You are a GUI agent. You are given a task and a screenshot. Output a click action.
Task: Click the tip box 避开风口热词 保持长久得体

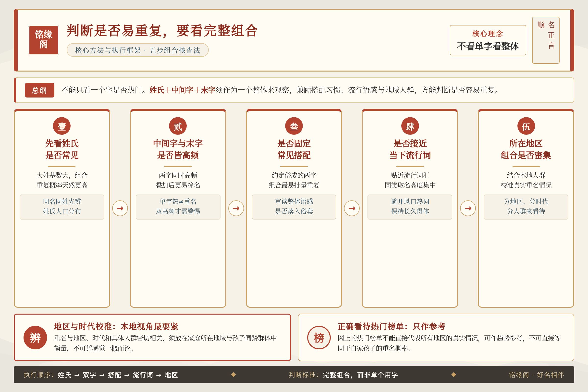point(410,207)
